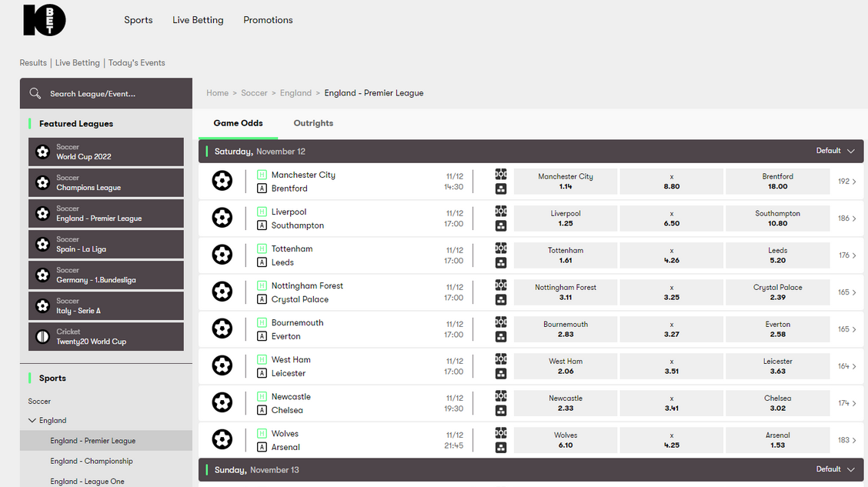This screenshot has height=487, width=868.
Task: Click soccer ball icon in Nottingham Forest row
Action: [x=222, y=292]
